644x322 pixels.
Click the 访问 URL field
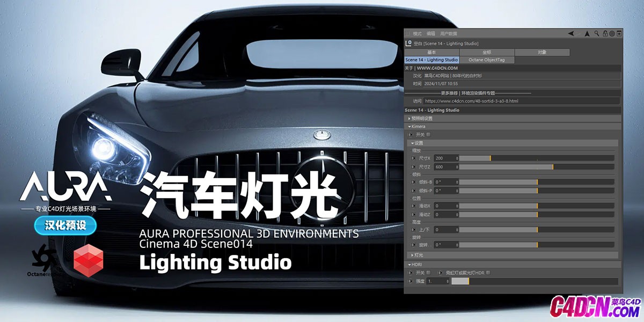point(521,101)
